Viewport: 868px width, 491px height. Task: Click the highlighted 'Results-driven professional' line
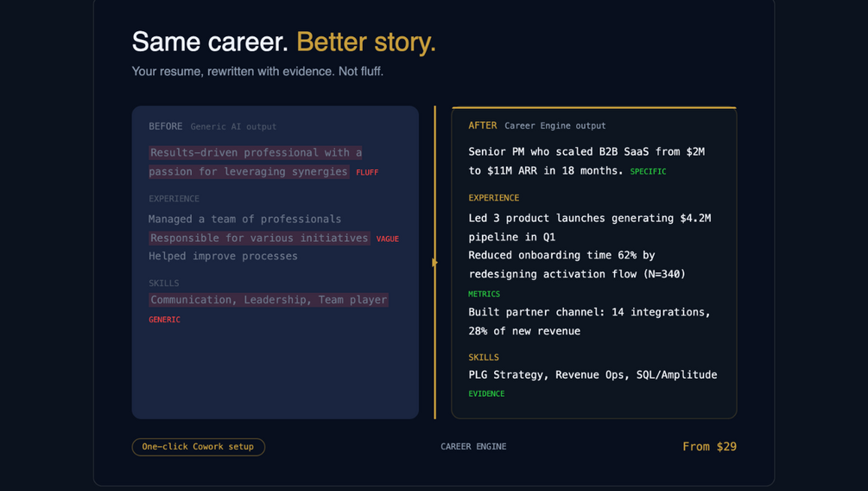(255, 153)
